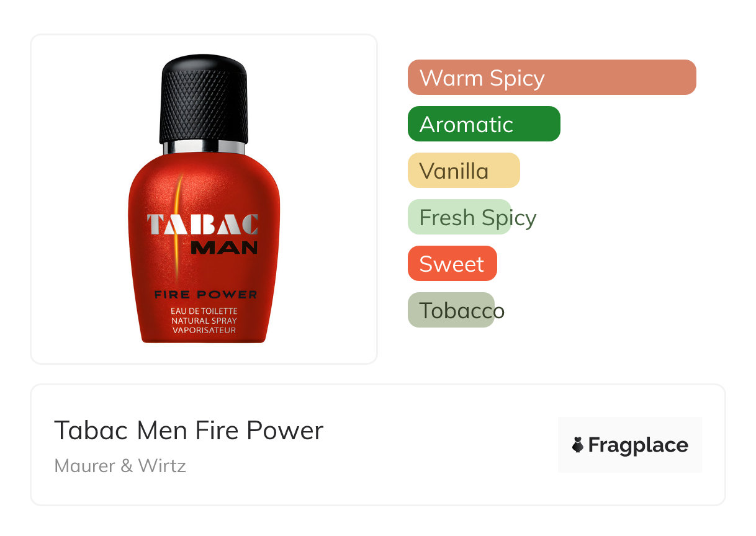The height and width of the screenshot is (536, 756).
Task: Click the Fragplace wordmark text
Action: click(638, 445)
